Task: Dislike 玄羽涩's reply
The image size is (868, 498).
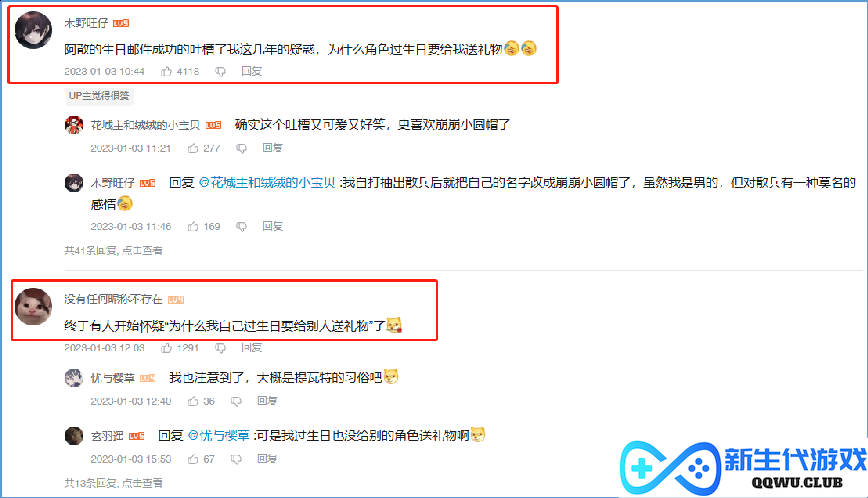Action: [236, 459]
